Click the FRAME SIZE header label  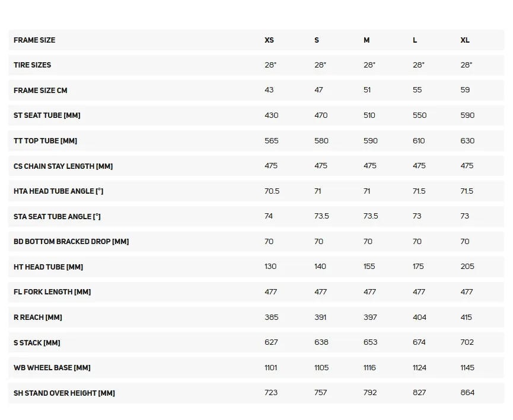click(34, 40)
